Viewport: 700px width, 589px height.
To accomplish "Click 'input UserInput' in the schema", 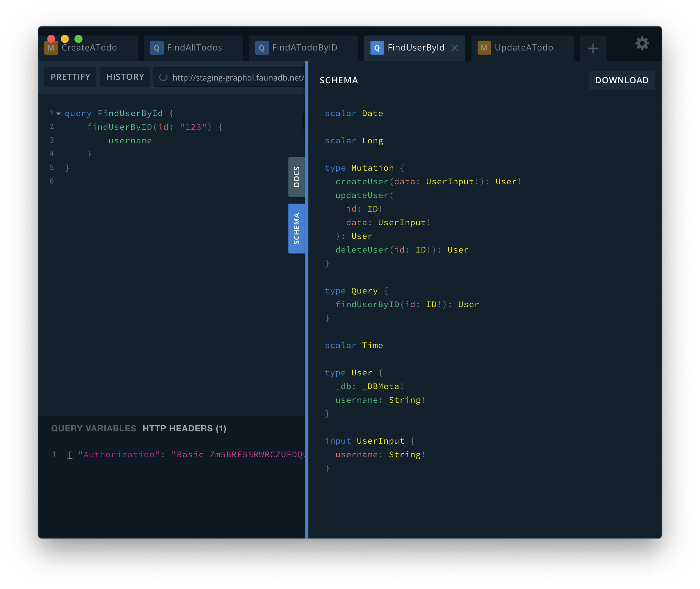I will coord(364,441).
